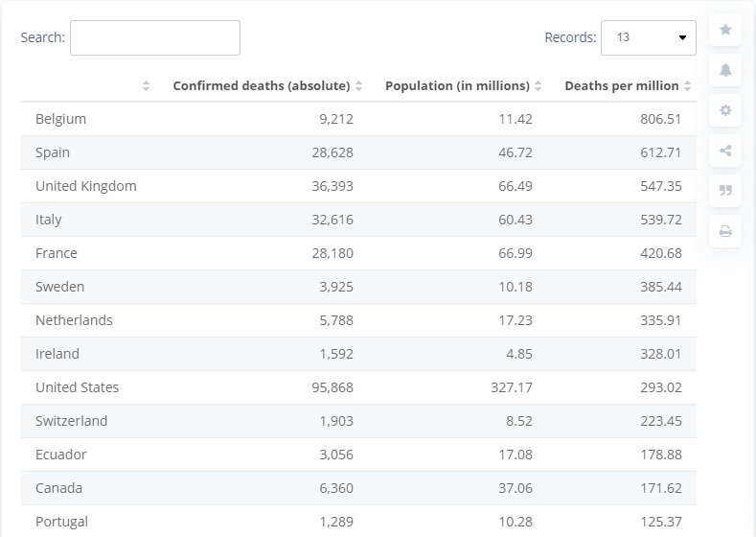Click Ecuador's deaths value 3,056
The image size is (756, 537).
tap(336, 455)
